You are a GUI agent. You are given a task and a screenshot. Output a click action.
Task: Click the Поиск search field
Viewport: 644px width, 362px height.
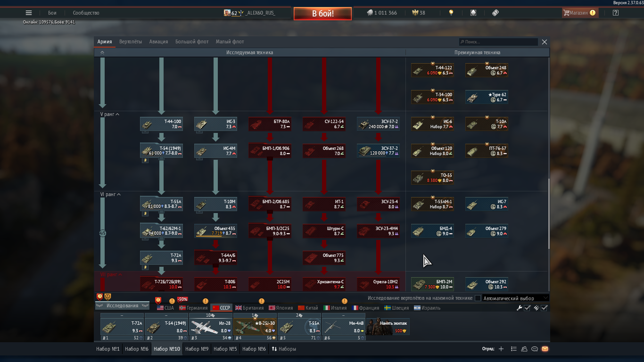tap(498, 42)
